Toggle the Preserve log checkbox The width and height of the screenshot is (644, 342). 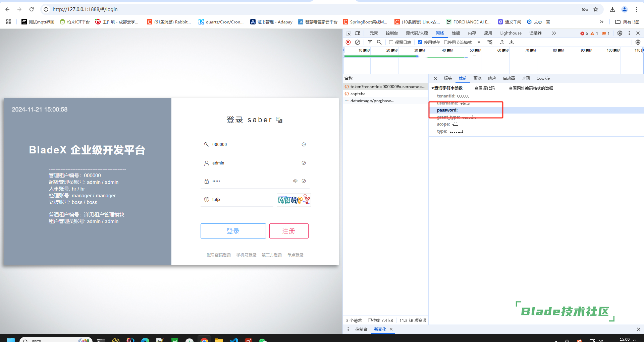pyautogui.click(x=391, y=42)
